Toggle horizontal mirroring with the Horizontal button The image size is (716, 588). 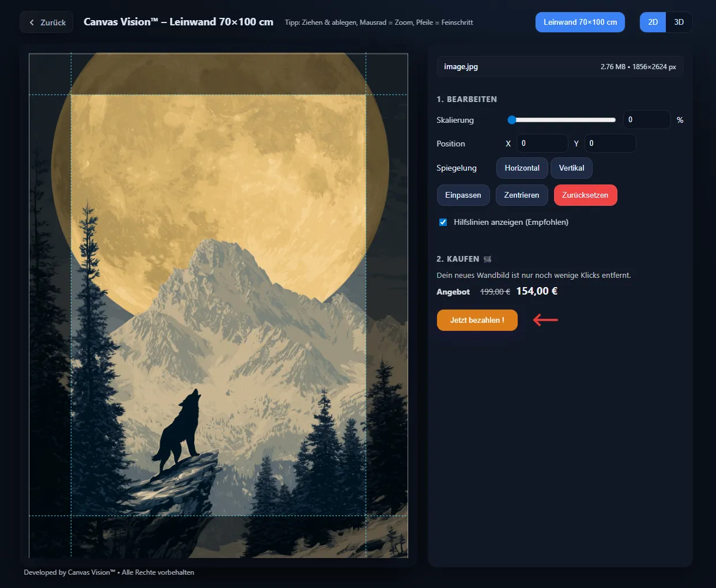click(x=522, y=168)
